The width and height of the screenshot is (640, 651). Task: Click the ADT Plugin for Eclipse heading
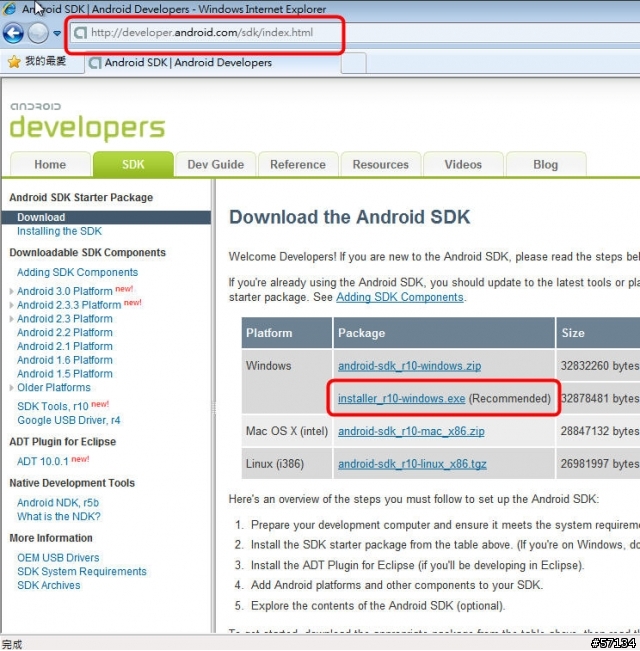(63, 442)
